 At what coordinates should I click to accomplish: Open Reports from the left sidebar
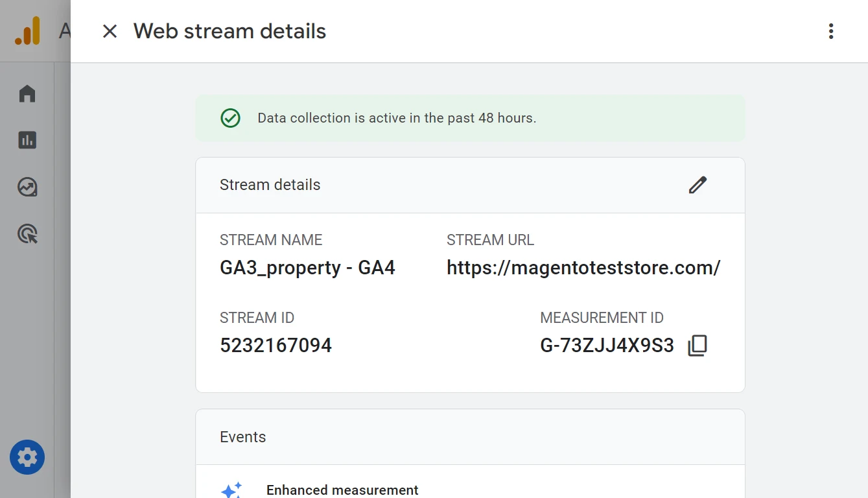coord(27,140)
